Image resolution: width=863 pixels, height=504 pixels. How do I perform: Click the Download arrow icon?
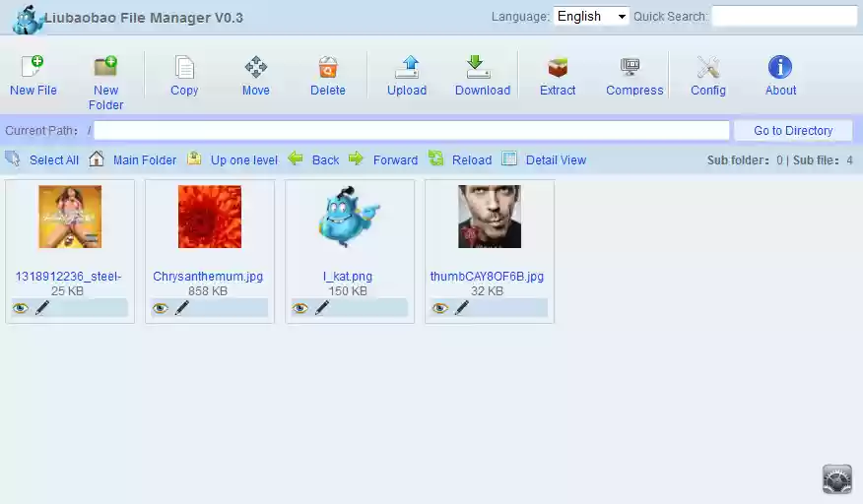pos(478,67)
